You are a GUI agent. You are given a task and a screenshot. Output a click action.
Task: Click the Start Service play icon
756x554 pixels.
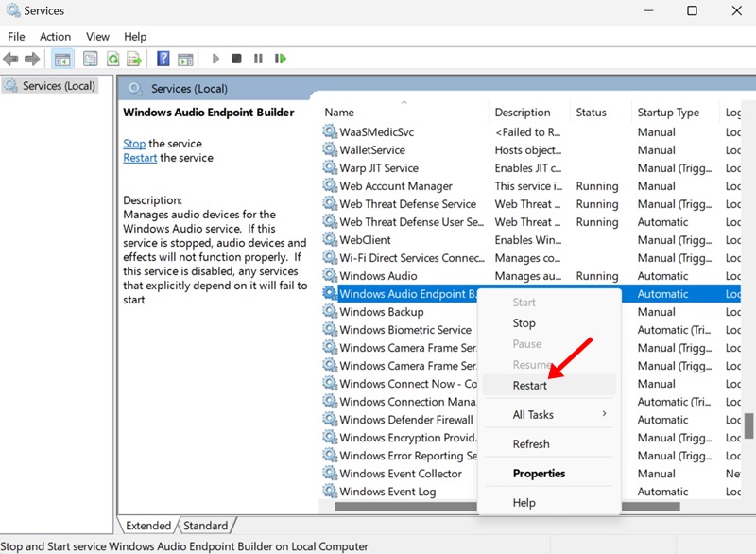pyautogui.click(x=215, y=59)
